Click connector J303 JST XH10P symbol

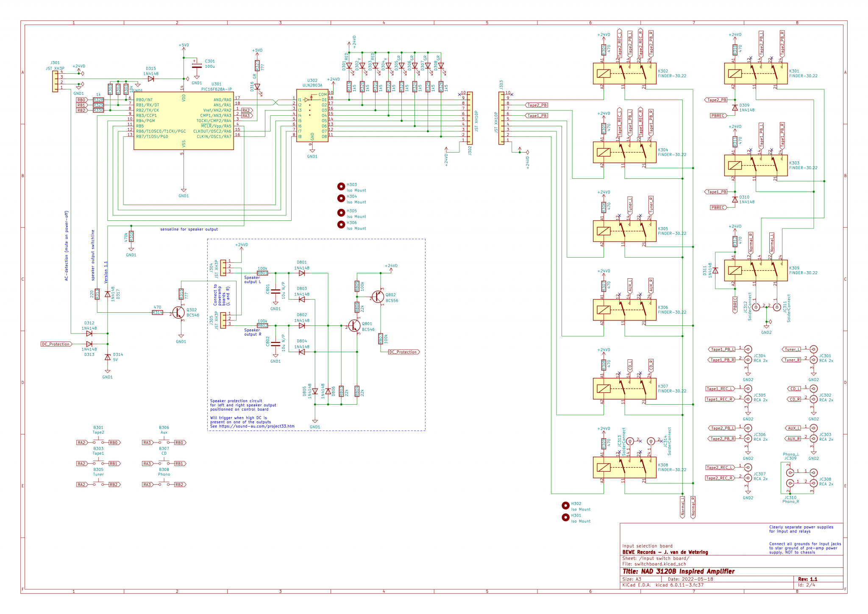pos(501,118)
